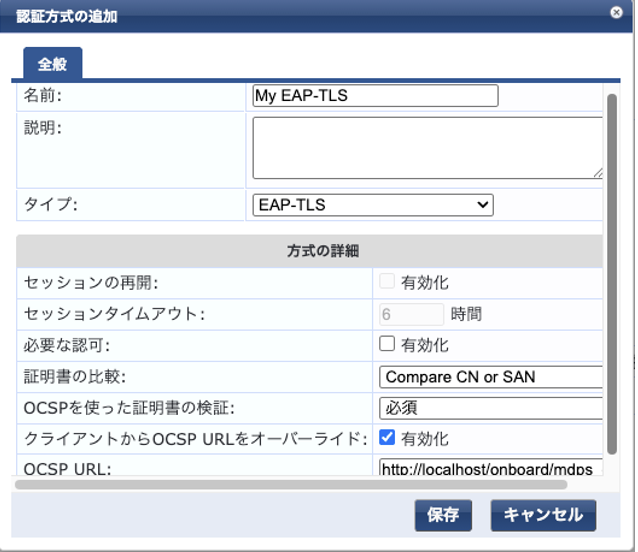Click the セッションタイムアウト hours field
This screenshot has width=638, height=552.
pos(412,314)
